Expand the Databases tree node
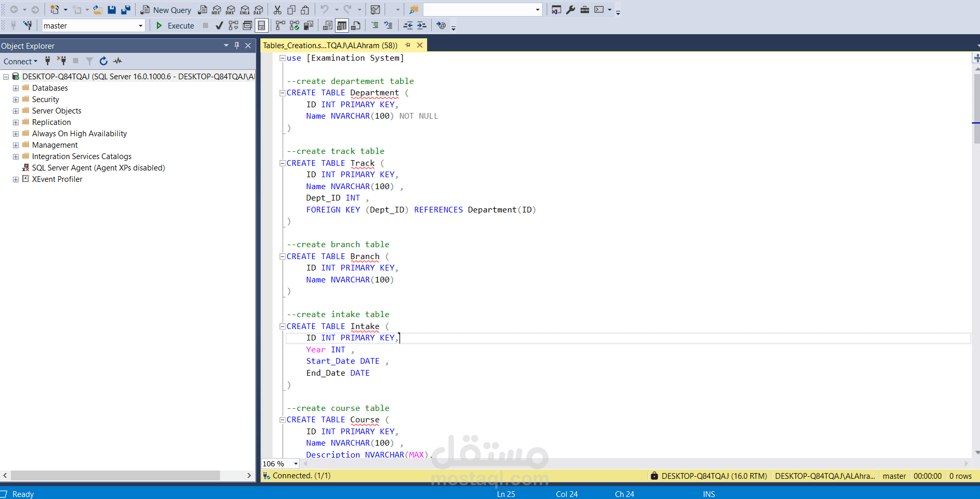This screenshot has width=980, height=499. pyautogui.click(x=16, y=88)
